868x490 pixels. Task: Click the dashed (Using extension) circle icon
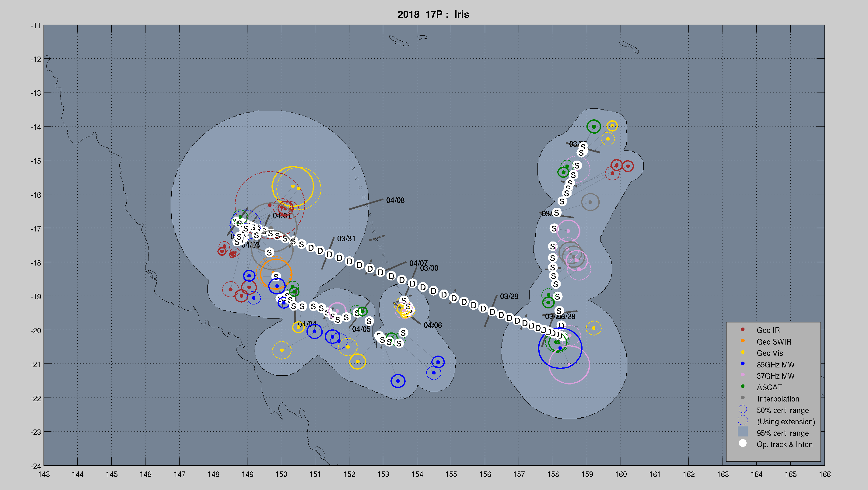(743, 421)
